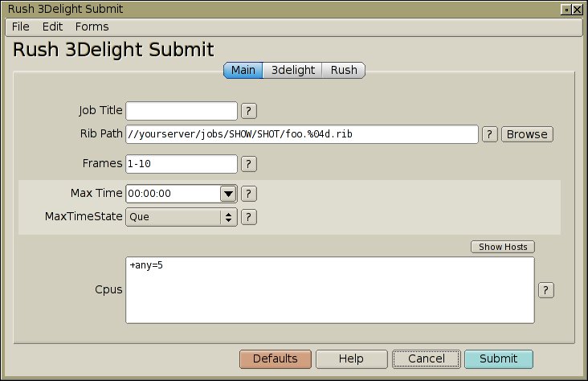Switch to the Rush tab

344,70
